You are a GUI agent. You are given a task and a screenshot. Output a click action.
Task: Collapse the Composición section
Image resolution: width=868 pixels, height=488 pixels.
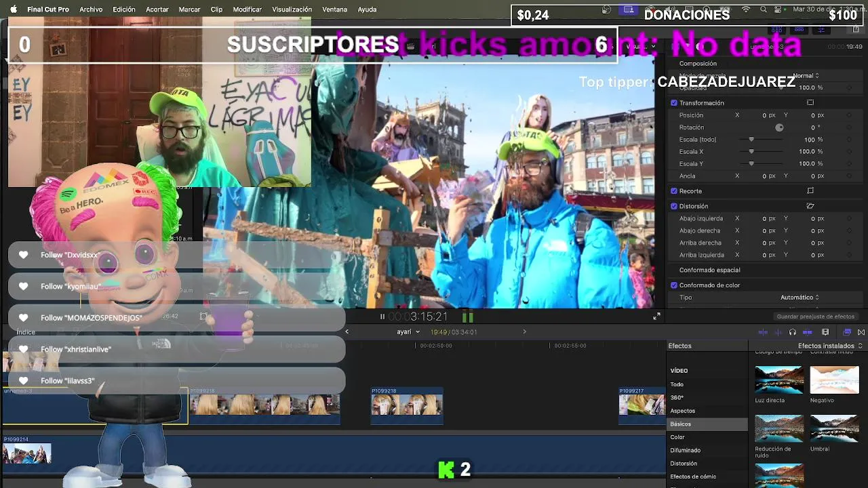[x=698, y=64]
